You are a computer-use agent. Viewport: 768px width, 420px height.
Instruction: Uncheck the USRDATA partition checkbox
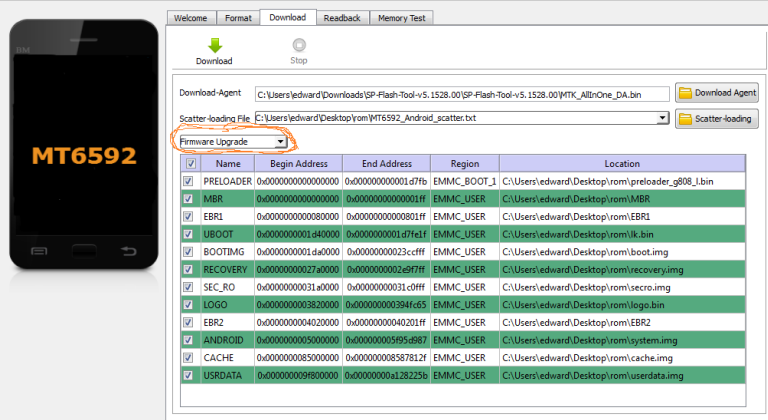pyautogui.click(x=188, y=375)
